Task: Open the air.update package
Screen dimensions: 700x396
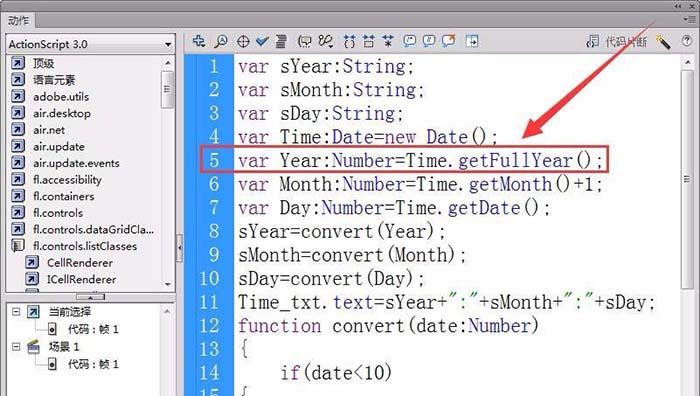Action: pos(58,146)
